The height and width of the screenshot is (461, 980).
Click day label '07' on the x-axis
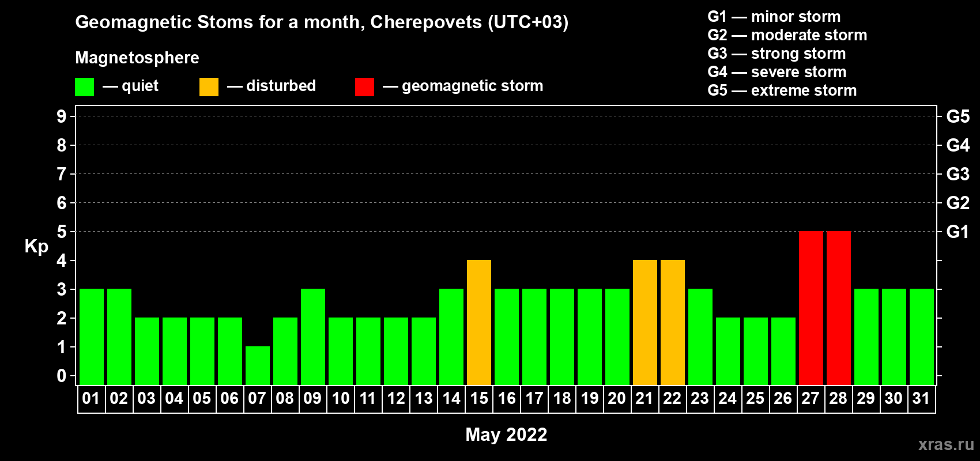click(257, 399)
